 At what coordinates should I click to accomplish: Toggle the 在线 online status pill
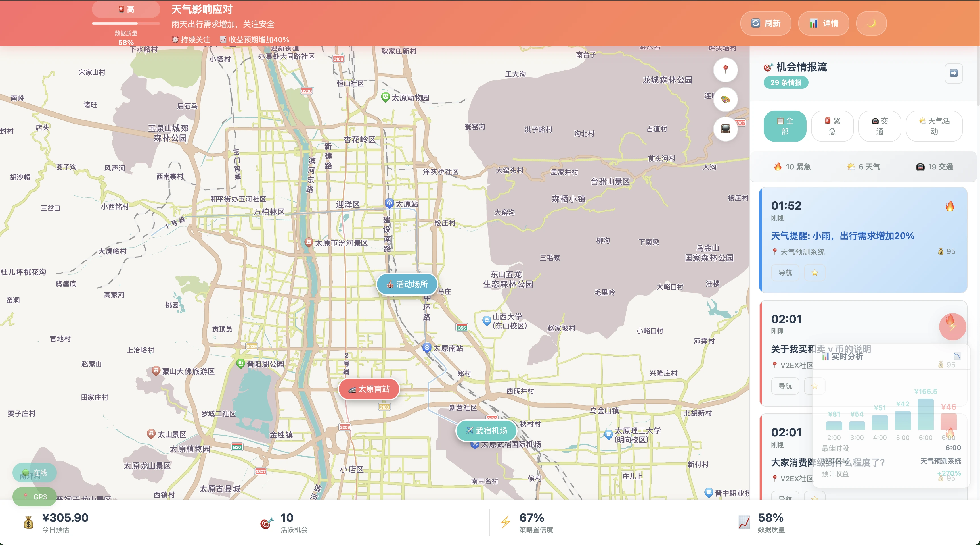click(x=35, y=473)
